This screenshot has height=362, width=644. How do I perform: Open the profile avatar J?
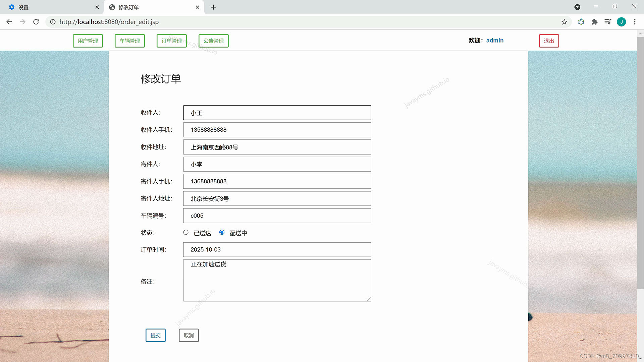point(621,22)
